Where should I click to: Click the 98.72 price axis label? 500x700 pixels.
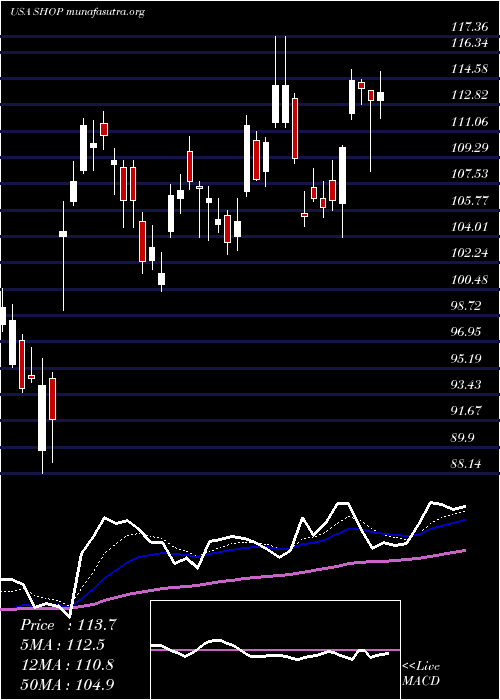coord(468,306)
